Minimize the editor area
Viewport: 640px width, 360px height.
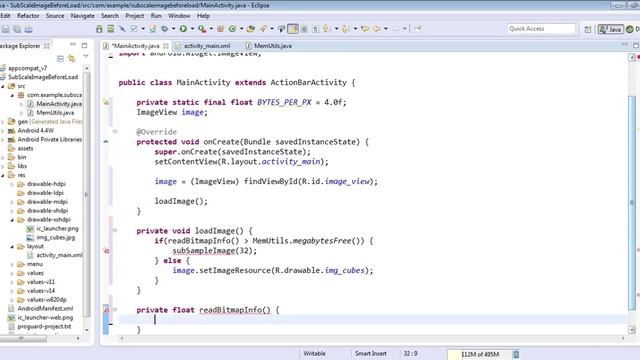coord(624,45)
